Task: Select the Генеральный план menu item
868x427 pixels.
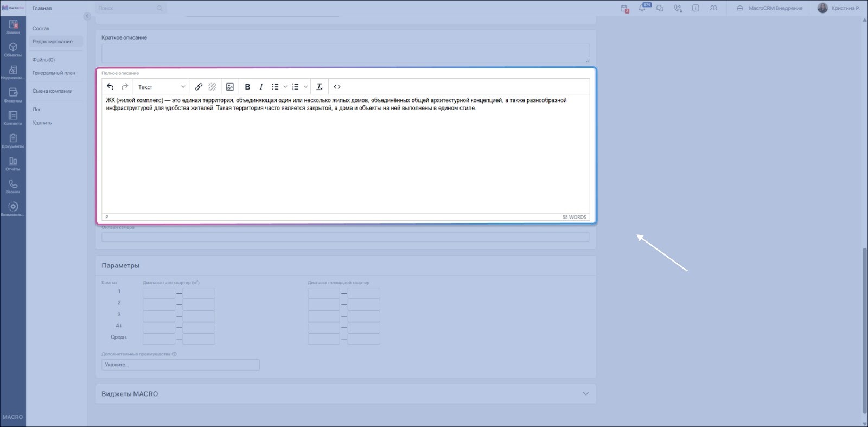Action: coord(54,73)
